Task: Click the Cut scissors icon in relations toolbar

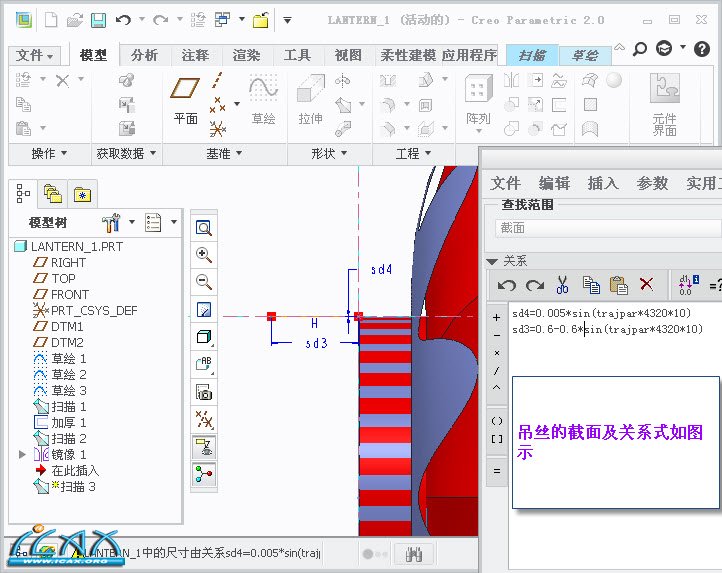Action: click(562, 285)
